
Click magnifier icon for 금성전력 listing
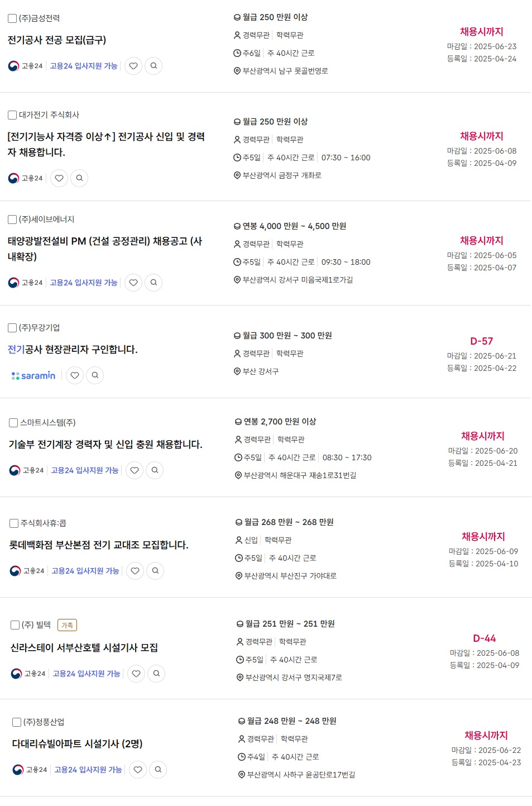pos(154,66)
